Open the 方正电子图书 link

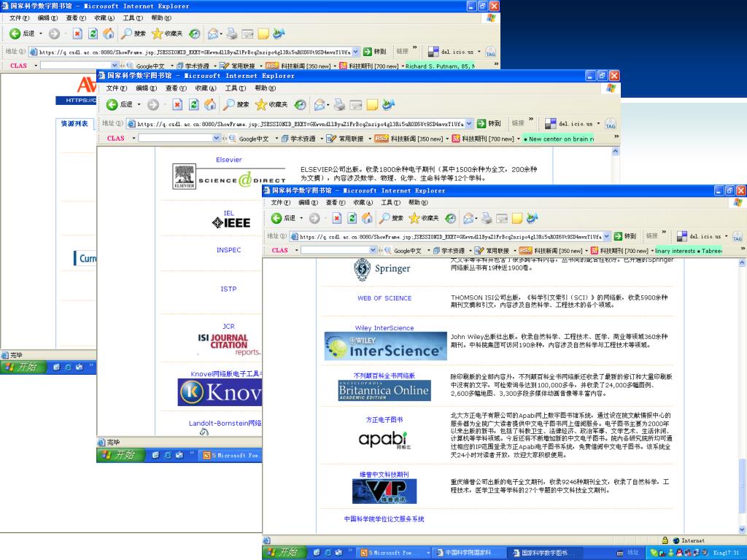click(384, 419)
